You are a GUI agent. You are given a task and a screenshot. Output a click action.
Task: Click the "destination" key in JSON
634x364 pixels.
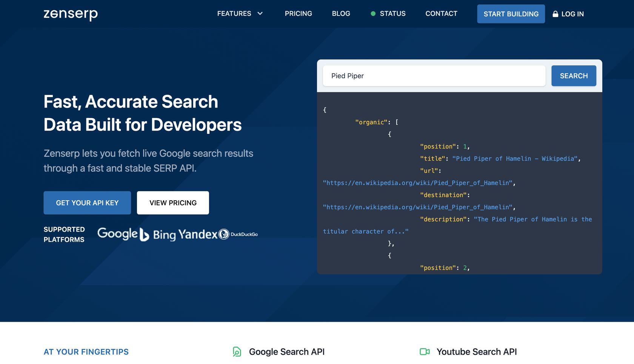click(x=443, y=195)
